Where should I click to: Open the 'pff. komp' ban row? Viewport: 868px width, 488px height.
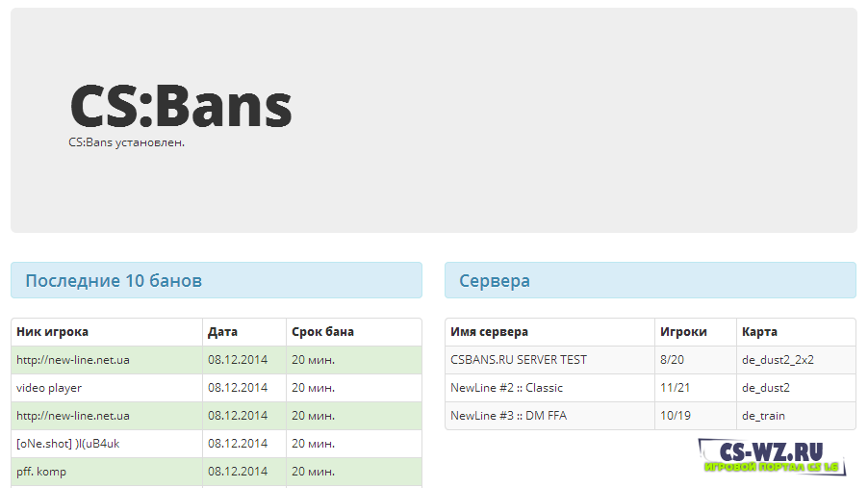click(217, 472)
